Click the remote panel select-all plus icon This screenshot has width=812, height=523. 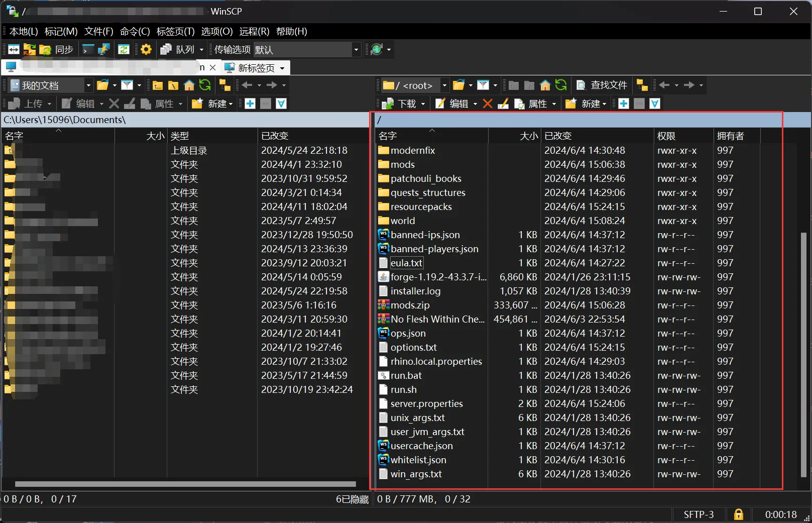pyautogui.click(x=624, y=103)
